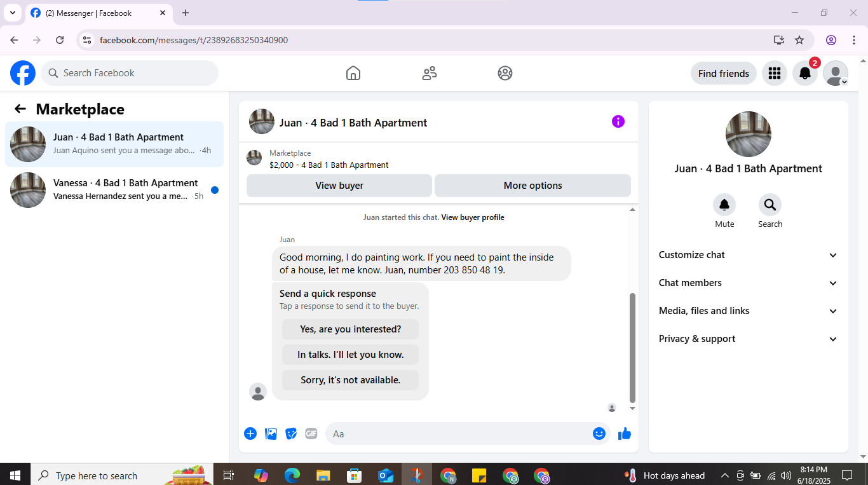Send "Yes, are you interested?" quick response
This screenshot has width=868, height=485.
point(351,329)
